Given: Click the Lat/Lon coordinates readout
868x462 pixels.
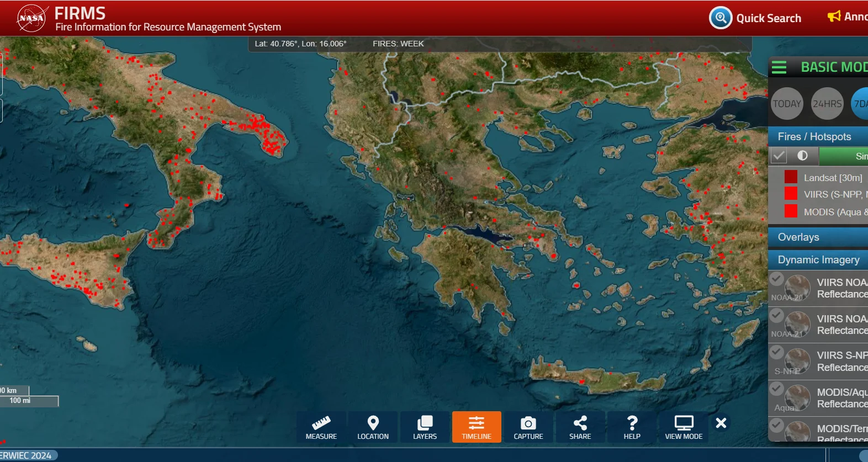Looking at the screenshot, I should click(300, 44).
